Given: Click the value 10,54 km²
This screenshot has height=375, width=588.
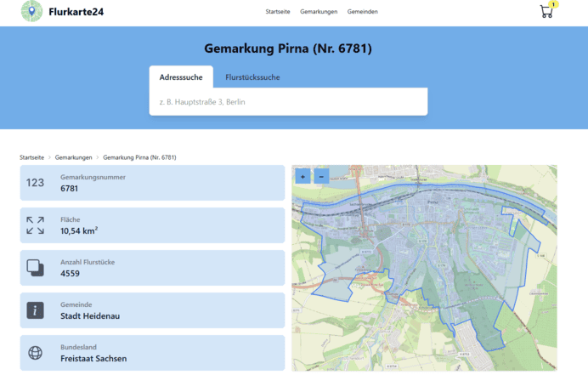Looking at the screenshot, I should coord(79,230).
